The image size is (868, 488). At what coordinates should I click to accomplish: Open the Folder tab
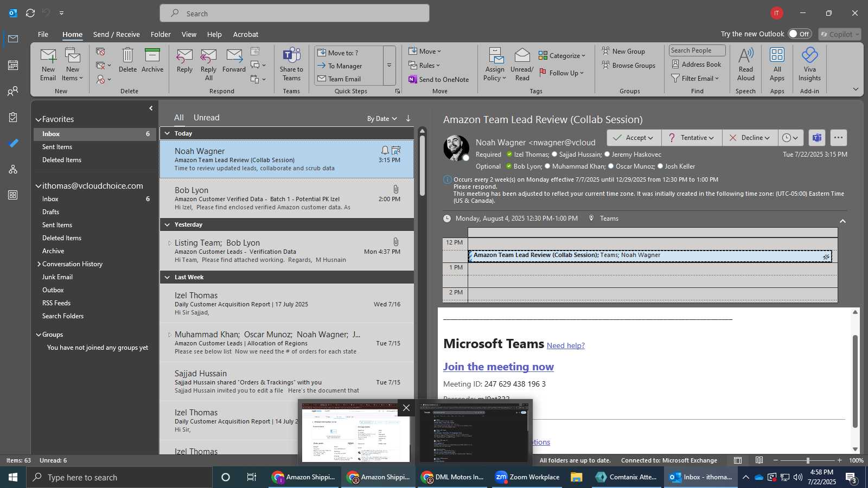pyautogui.click(x=161, y=34)
